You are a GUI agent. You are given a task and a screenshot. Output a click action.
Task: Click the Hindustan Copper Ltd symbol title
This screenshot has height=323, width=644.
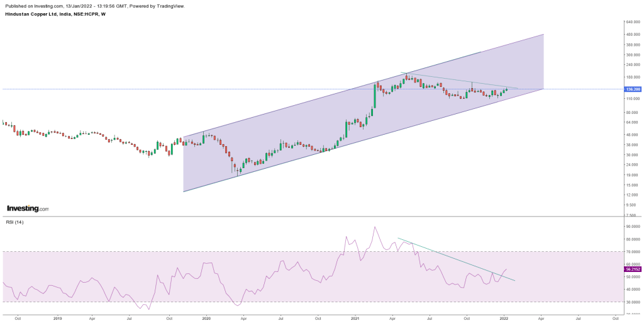click(53, 14)
